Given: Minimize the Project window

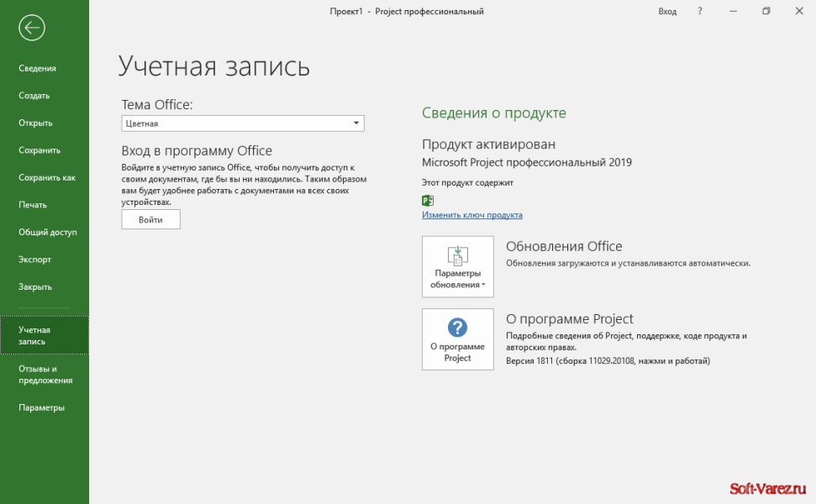Looking at the screenshot, I should tap(734, 11).
